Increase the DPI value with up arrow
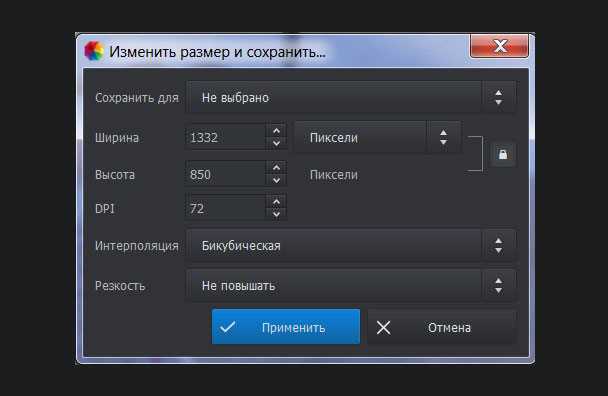 pyautogui.click(x=276, y=202)
